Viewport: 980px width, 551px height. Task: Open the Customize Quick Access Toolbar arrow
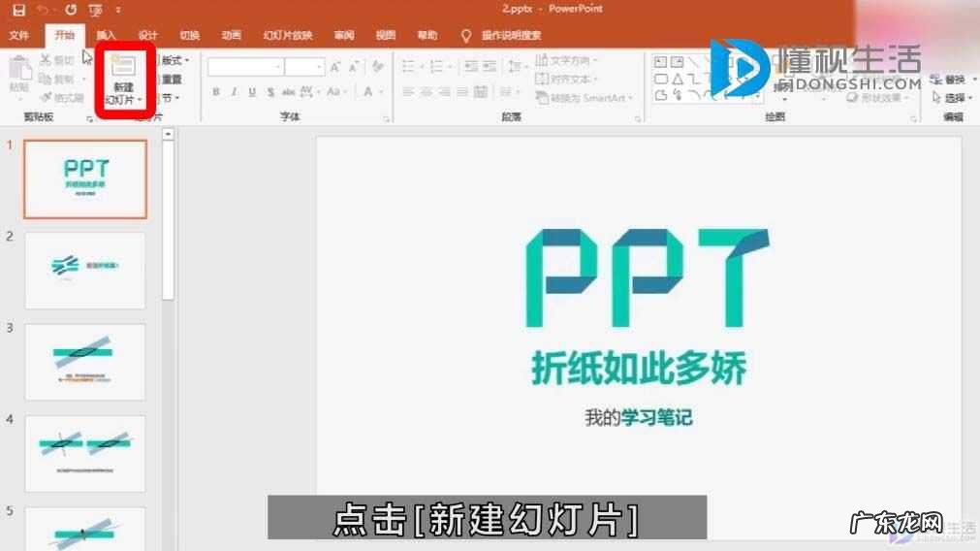[x=118, y=10]
